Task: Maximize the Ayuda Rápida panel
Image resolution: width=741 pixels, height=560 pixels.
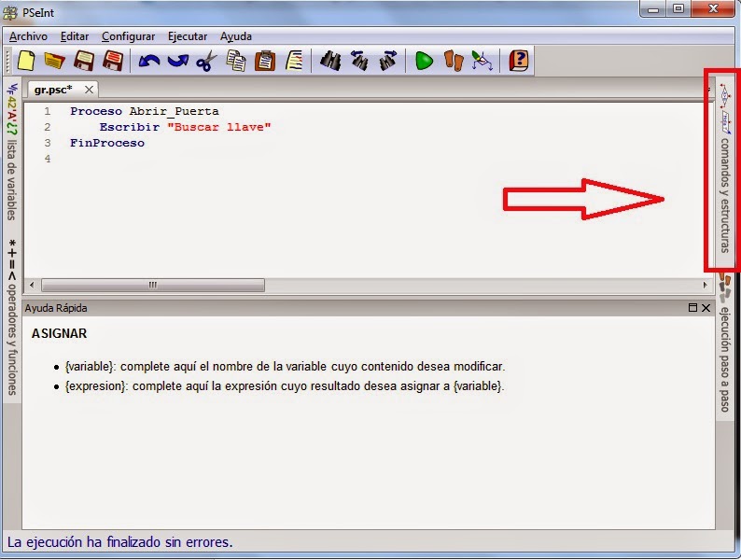Action: (692, 308)
